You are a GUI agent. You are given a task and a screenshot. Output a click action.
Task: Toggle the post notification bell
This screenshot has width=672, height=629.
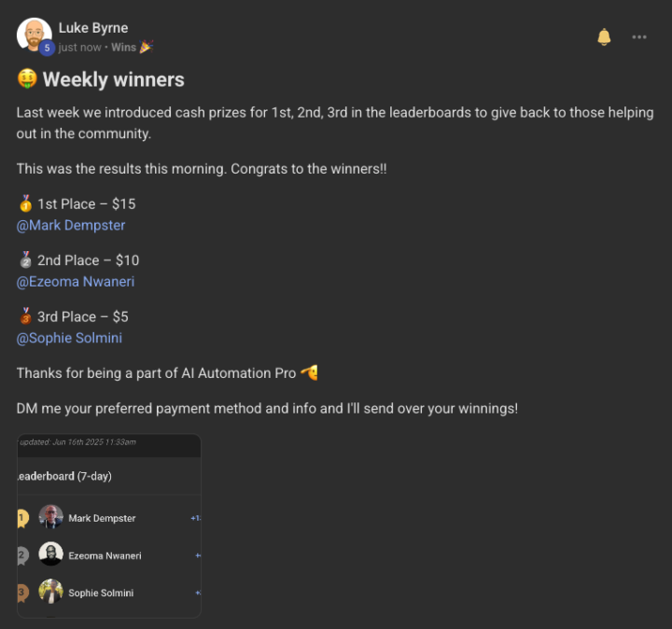pos(604,36)
